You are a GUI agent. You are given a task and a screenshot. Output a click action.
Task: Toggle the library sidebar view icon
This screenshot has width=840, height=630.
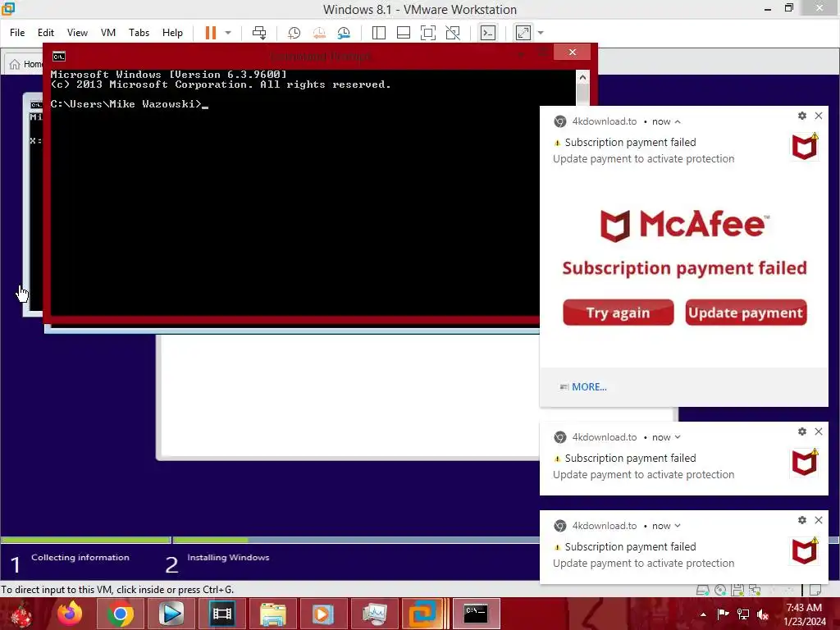pyautogui.click(x=379, y=33)
